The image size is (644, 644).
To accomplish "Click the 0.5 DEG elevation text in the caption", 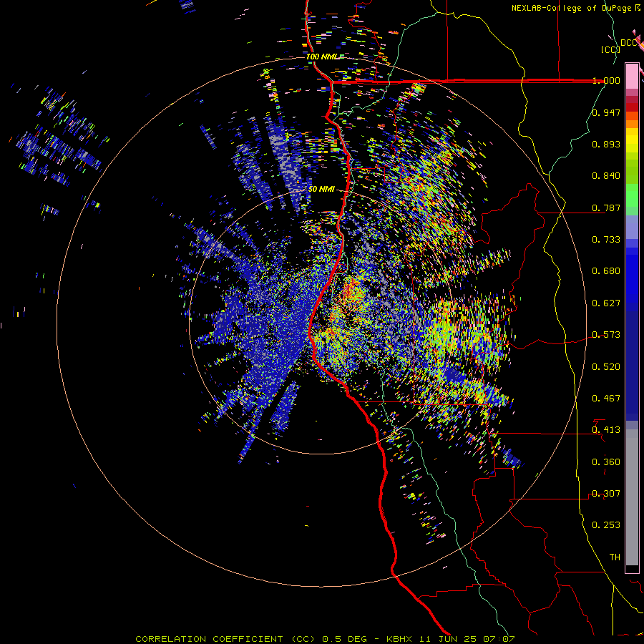I will click(x=345, y=639).
